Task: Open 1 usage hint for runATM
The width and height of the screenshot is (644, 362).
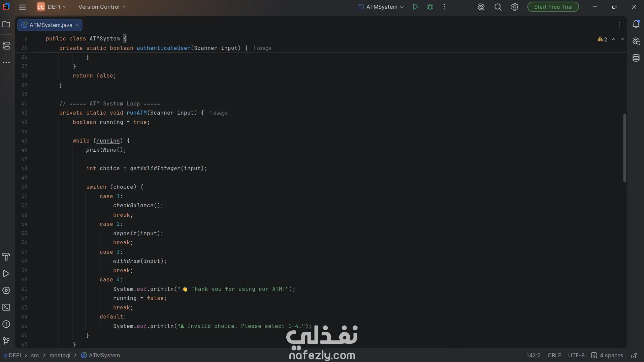Action: coord(218,113)
